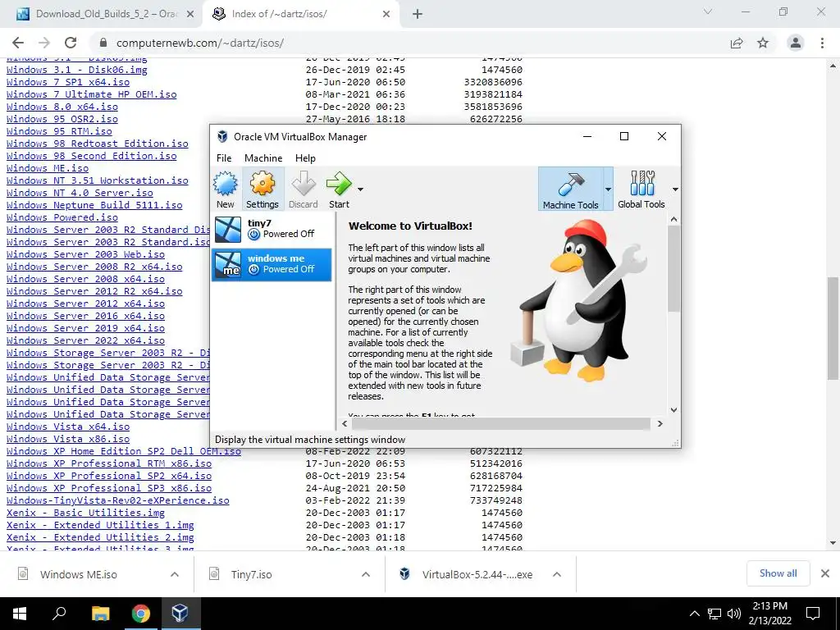The width and height of the screenshot is (840, 630).
Task: Select the tiny7 virtual machine
Action: pyautogui.click(x=272, y=229)
